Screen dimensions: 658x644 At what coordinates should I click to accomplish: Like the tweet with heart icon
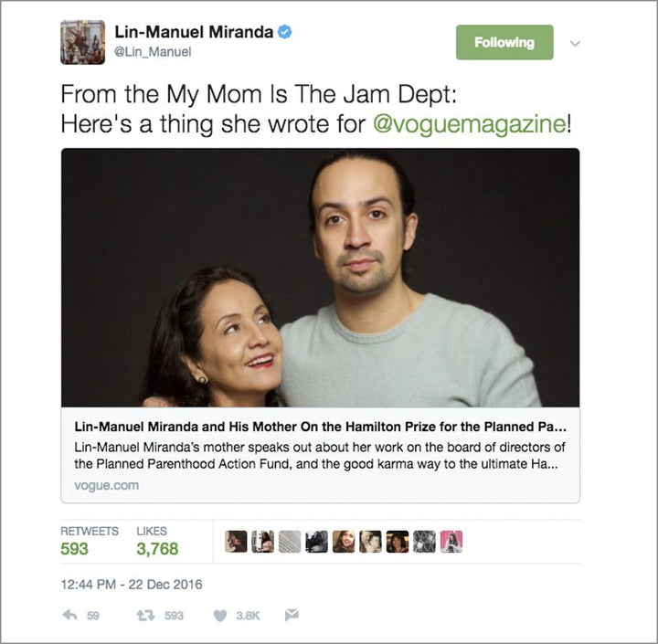coord(219,616)
